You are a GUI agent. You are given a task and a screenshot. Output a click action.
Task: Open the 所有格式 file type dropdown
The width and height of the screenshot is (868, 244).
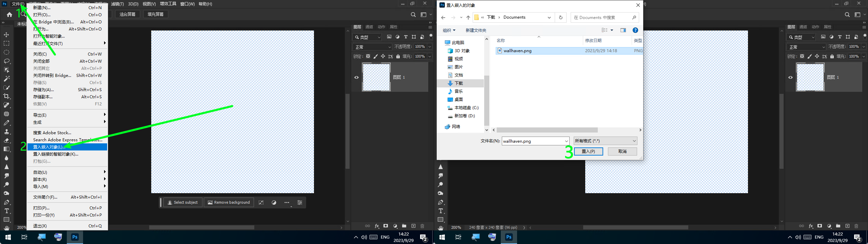[605, 141]
